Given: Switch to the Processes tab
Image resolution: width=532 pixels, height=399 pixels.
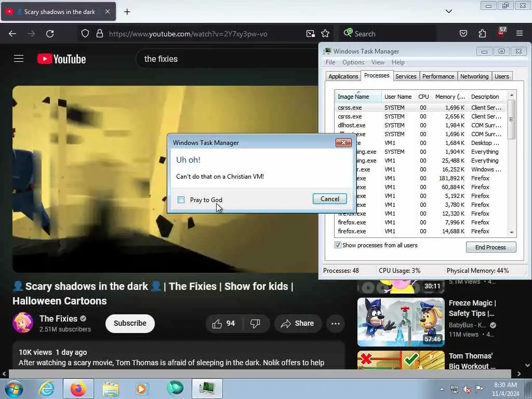Looking at the screenshot, I should [377, 76].
